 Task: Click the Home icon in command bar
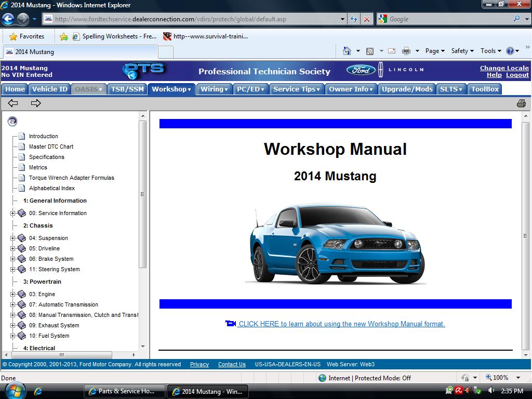pos(347,51)
